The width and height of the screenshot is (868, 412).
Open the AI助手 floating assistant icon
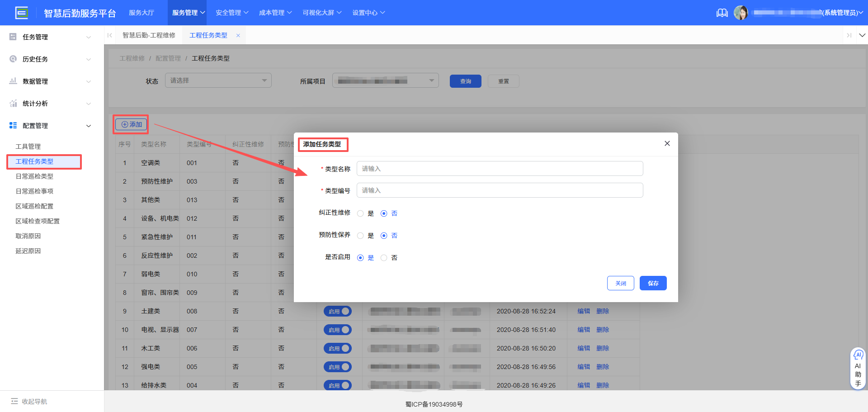[x=858, y=355]
